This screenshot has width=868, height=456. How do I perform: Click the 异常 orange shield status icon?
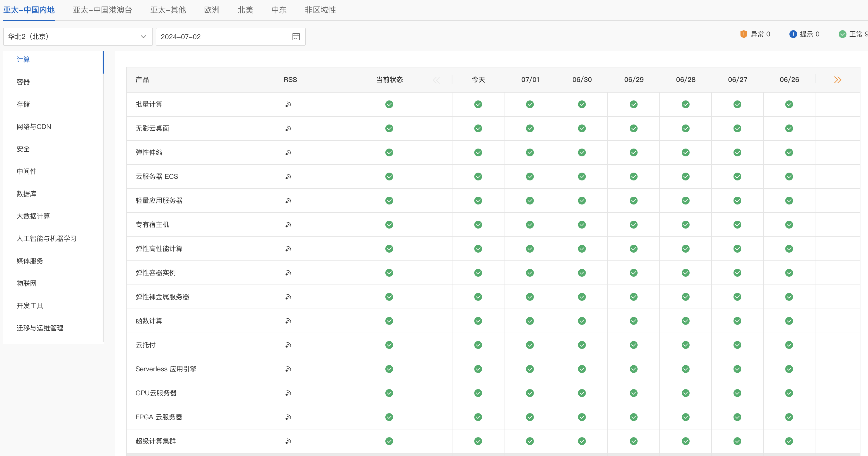click(744, 34)
